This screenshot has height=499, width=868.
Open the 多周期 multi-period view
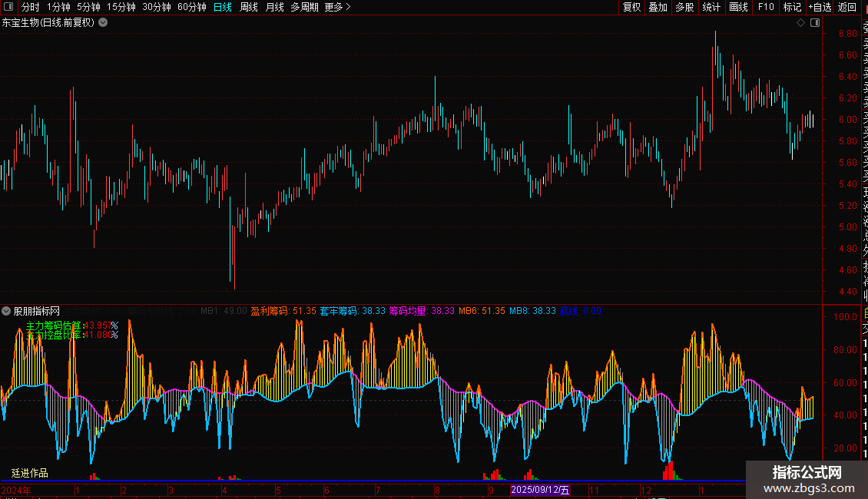click(x=304, y=7)
